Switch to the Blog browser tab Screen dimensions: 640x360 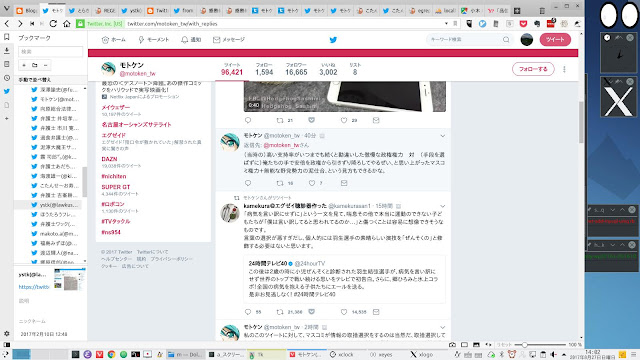[26, 11]
